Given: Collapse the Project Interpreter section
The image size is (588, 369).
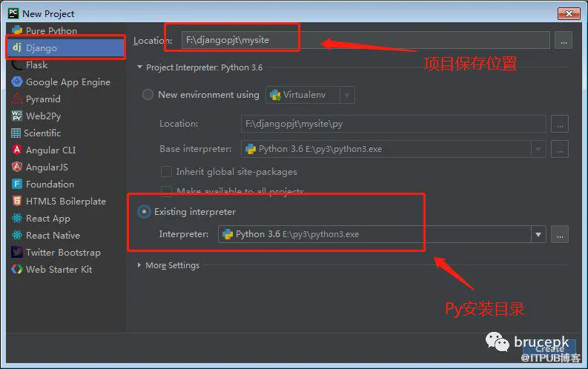Looking at the screenshot, I should pyautogui.click(x=140, y=67).
